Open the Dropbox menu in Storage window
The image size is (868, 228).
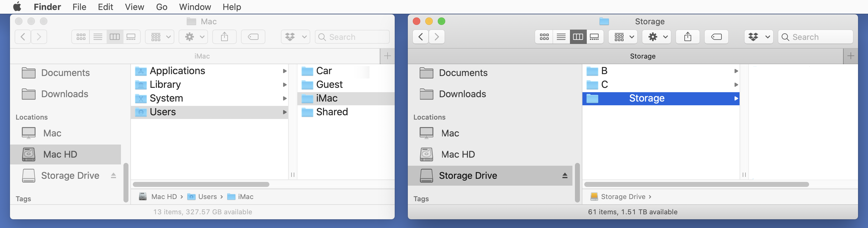[x=758, y=37]
